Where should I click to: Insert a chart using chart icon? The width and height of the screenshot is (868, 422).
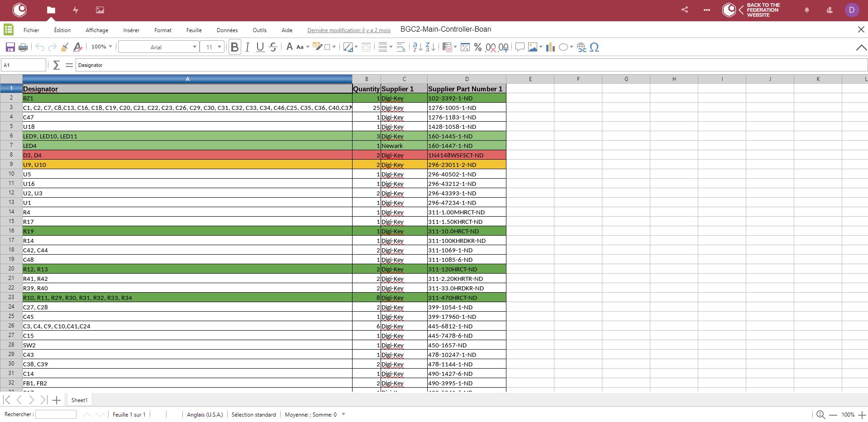pyautogui.click(x=550, y=47)
